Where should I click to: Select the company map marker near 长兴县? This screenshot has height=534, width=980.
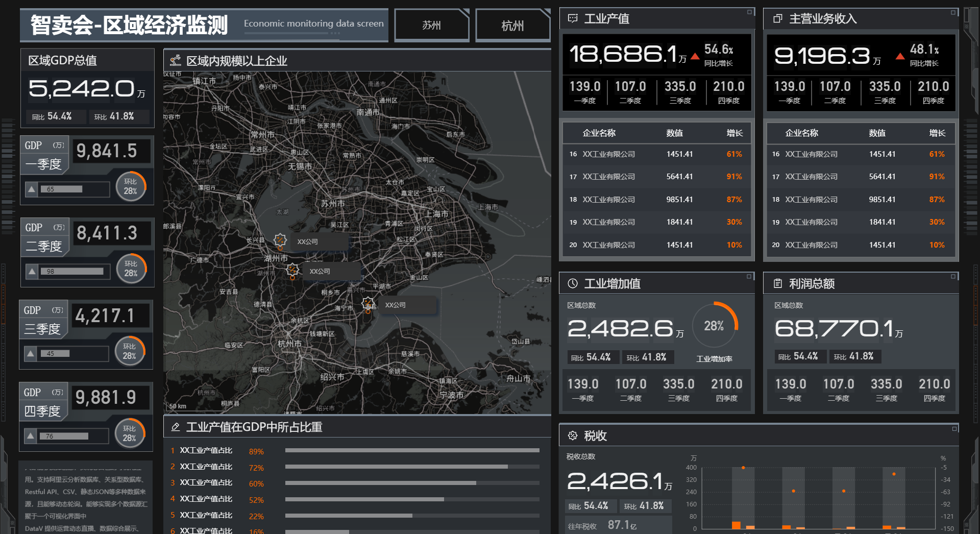click(x=280, y=240)
